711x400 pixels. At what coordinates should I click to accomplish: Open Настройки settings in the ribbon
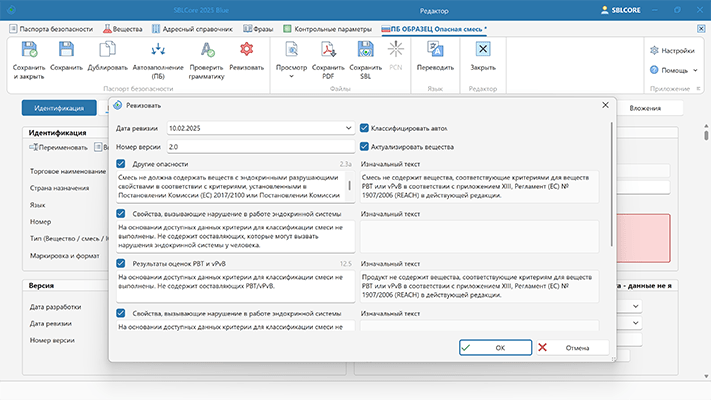coord(672,50)
